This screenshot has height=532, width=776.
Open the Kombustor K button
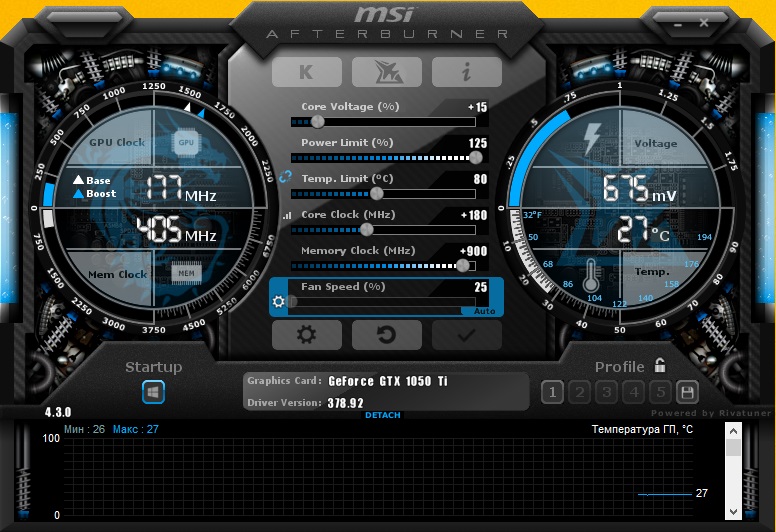[307, 72]
